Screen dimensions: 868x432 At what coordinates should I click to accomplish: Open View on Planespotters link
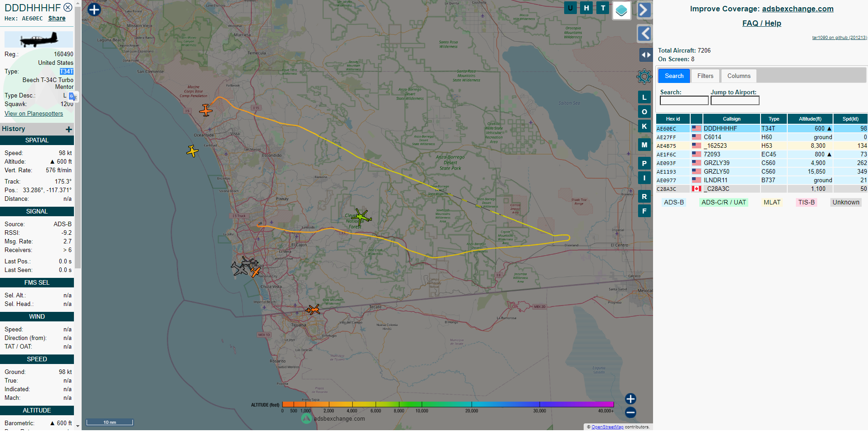coord(34,114)
